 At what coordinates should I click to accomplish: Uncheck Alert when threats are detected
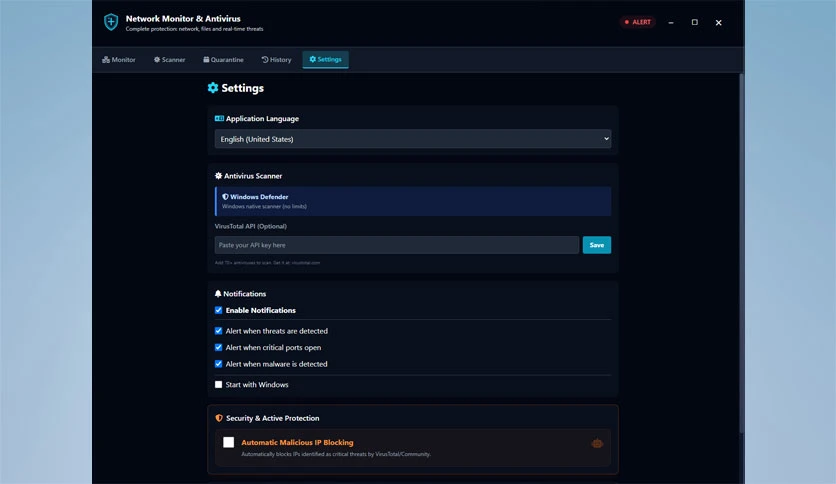219,331
